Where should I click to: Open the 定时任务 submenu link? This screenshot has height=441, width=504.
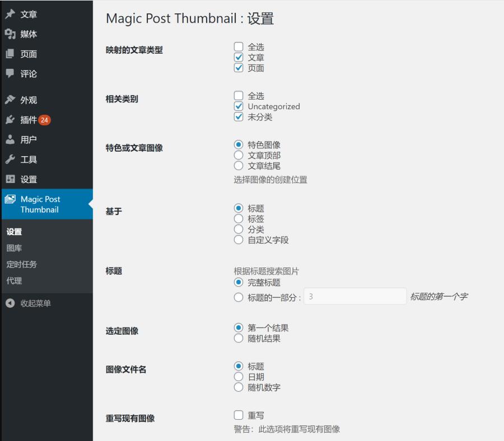21,264
